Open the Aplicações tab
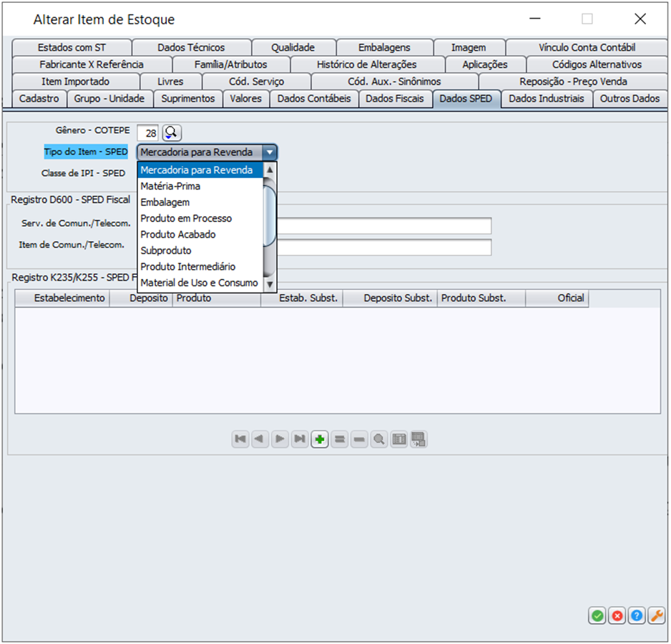Viewport: 671px width, 644px height. [485, 64]
